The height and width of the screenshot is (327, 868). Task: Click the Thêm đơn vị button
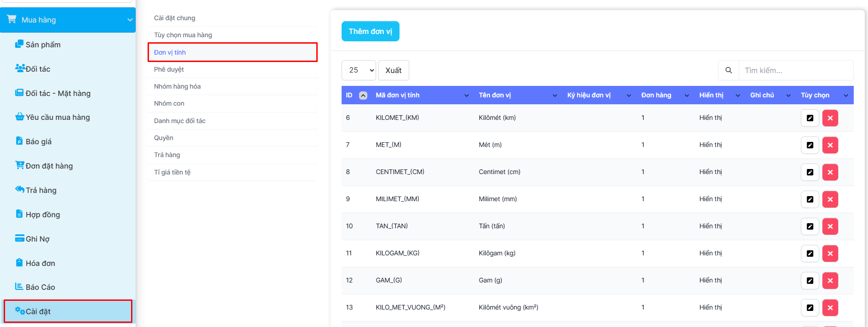(x=370, y=31)
